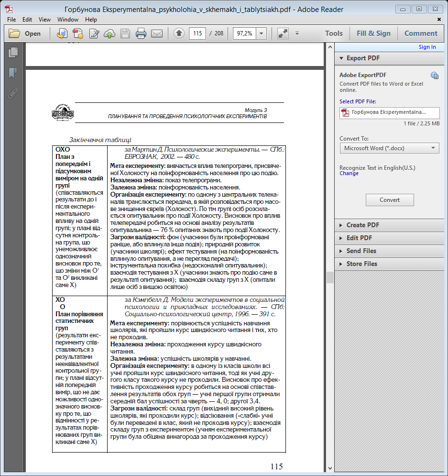The image size is (448, 476).
Task: Open the View menu
Action: (x=44, y=20)
